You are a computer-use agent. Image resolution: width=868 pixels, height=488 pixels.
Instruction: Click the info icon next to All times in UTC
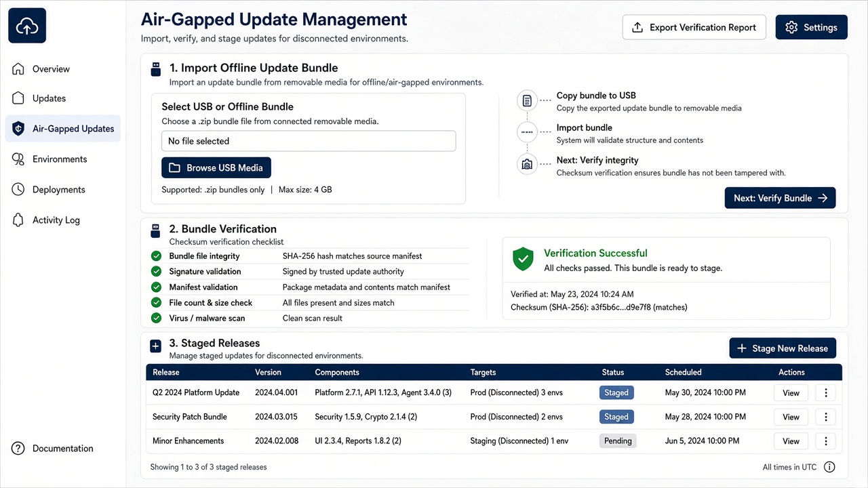coord(829,467)
